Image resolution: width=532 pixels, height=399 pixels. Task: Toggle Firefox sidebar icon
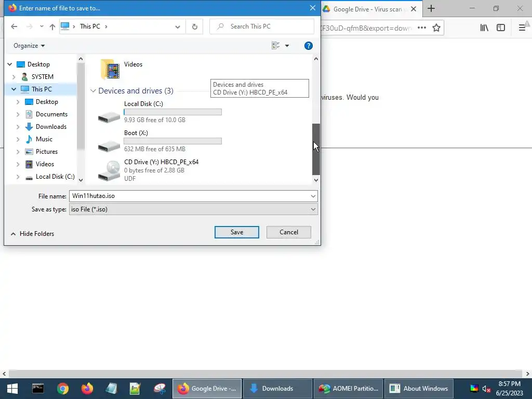click(x=501, y=28)
